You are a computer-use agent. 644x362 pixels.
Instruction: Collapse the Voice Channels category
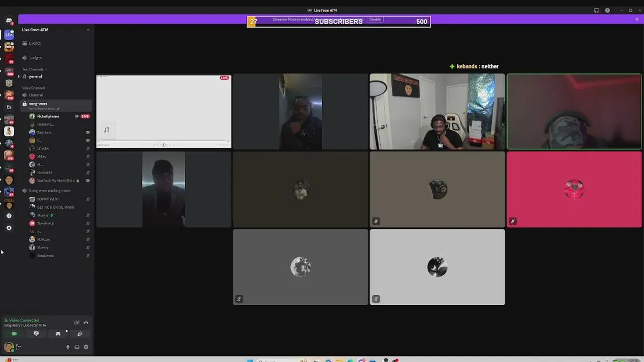pyautogui.click(x=35, y=88)
